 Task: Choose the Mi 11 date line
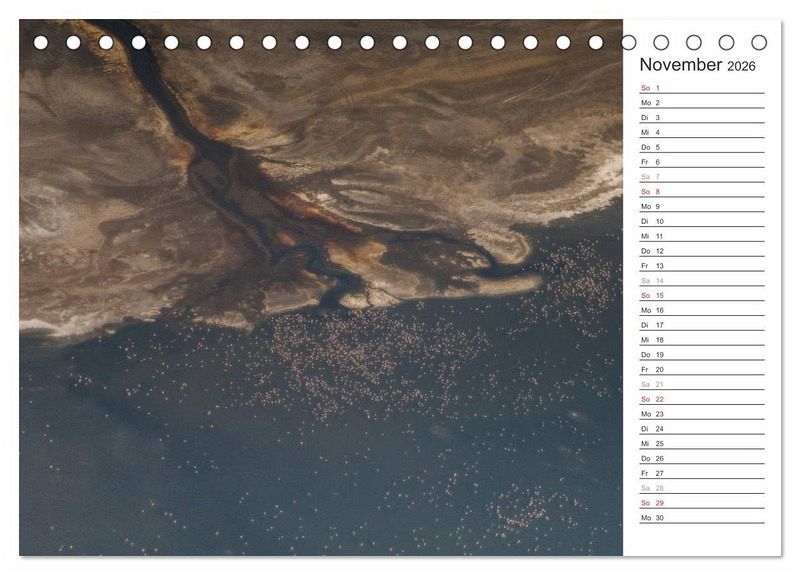pos(701,236)
